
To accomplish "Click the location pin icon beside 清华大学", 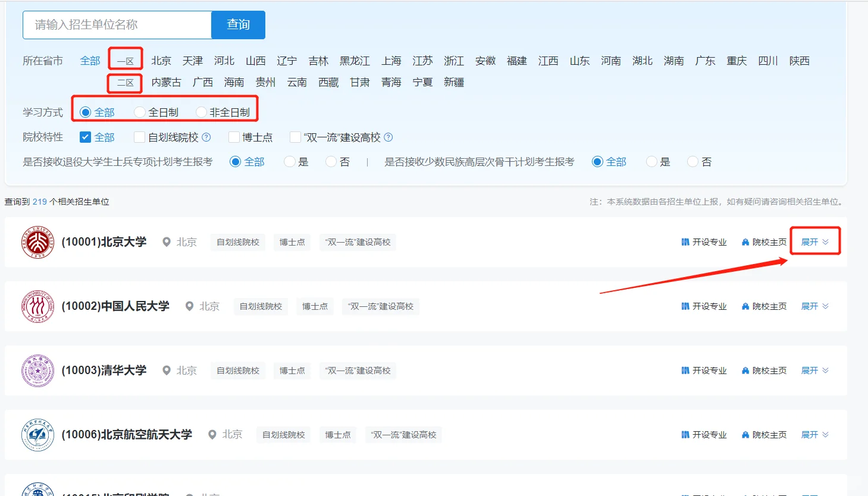I will 167,370.
